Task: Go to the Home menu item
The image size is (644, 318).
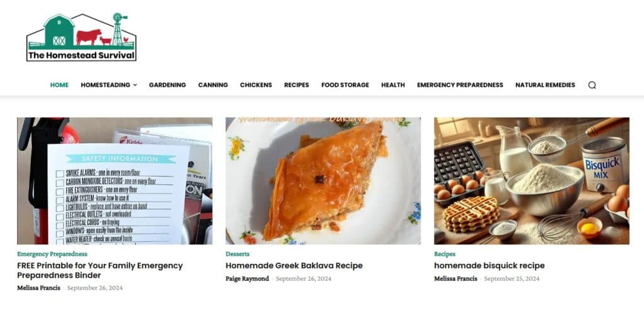Action: pyautogui.click(x=59, y=85)
